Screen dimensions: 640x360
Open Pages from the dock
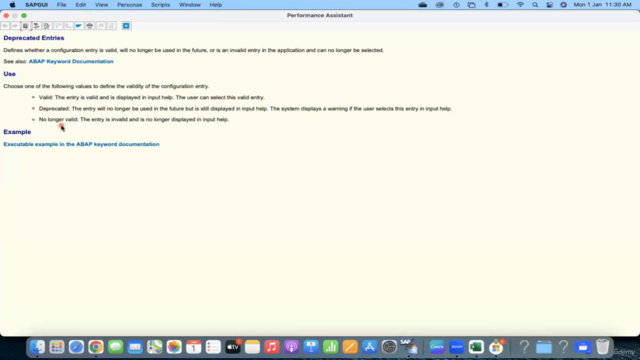point(350,347)
